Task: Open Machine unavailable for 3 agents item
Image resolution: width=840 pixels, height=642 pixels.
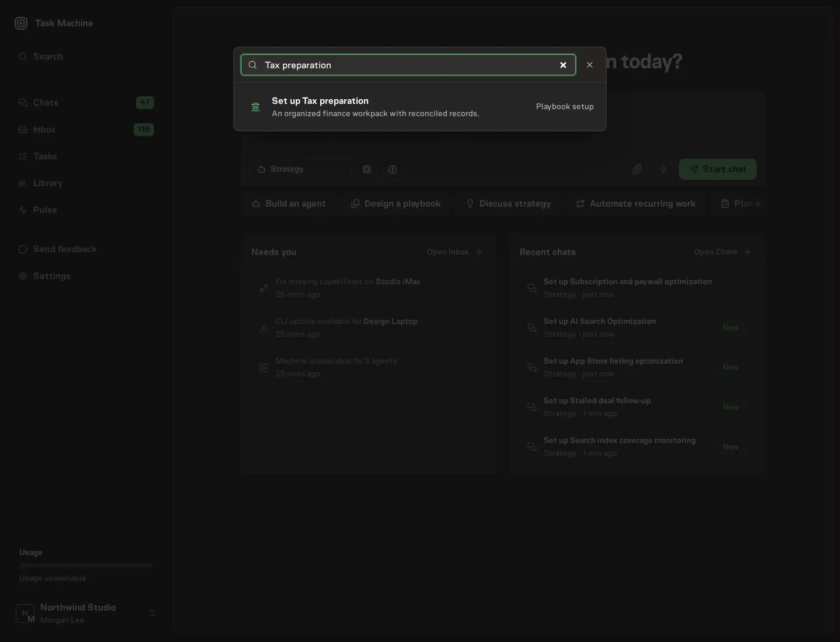Action: pyautogui.click(x=369, y=367)
